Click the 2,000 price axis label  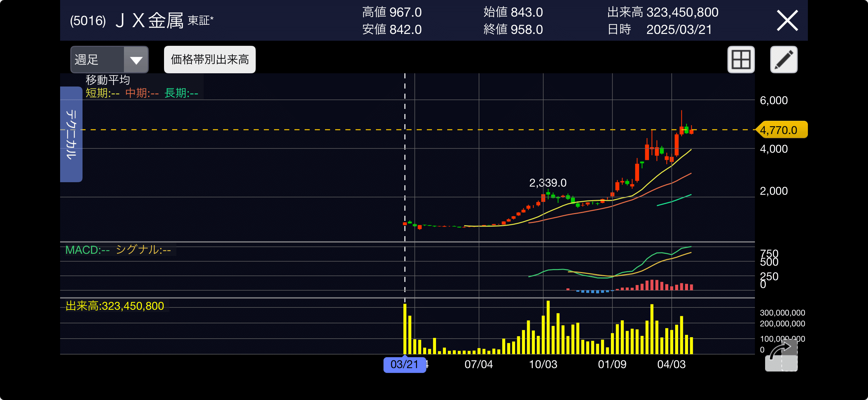click(x=774, y=191)
